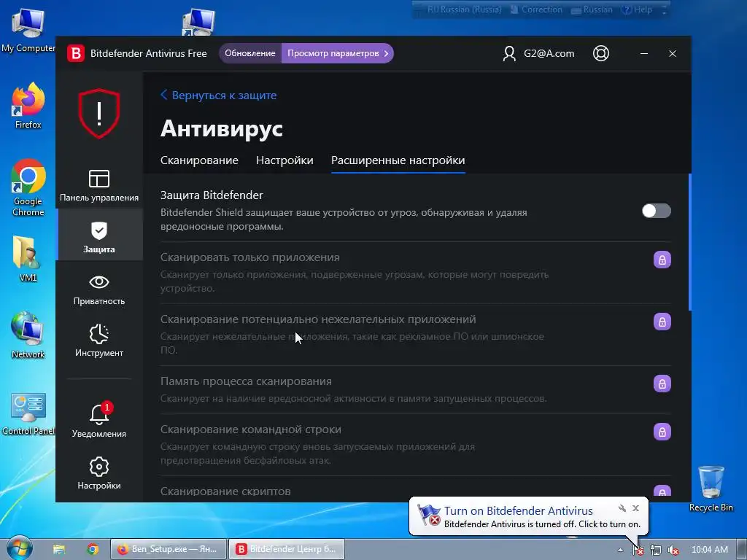Click the Сканирование скриптов setting title

(225, 491)
